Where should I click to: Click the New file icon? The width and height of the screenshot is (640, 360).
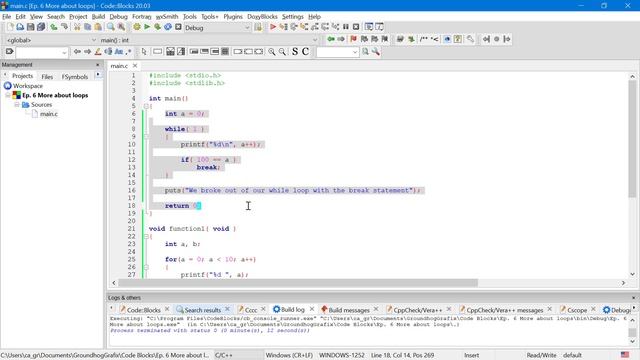tap(10, 27)
